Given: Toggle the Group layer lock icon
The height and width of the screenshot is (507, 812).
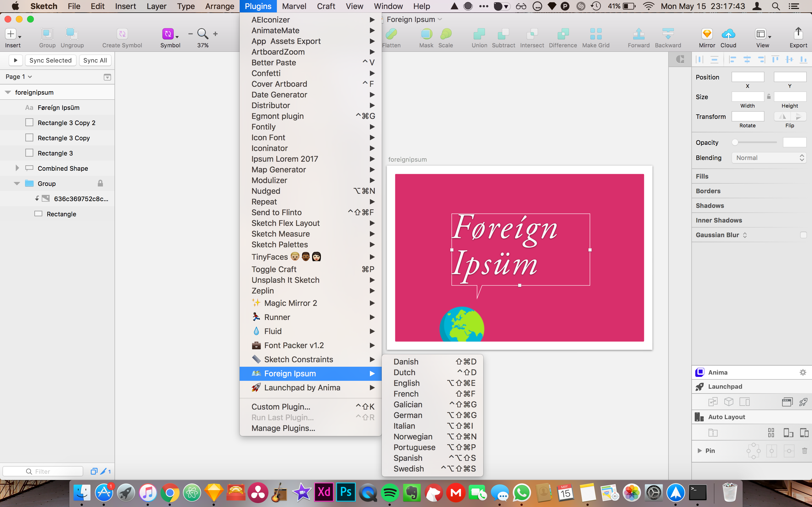Looking at the screenshot, I should [100, 183].
